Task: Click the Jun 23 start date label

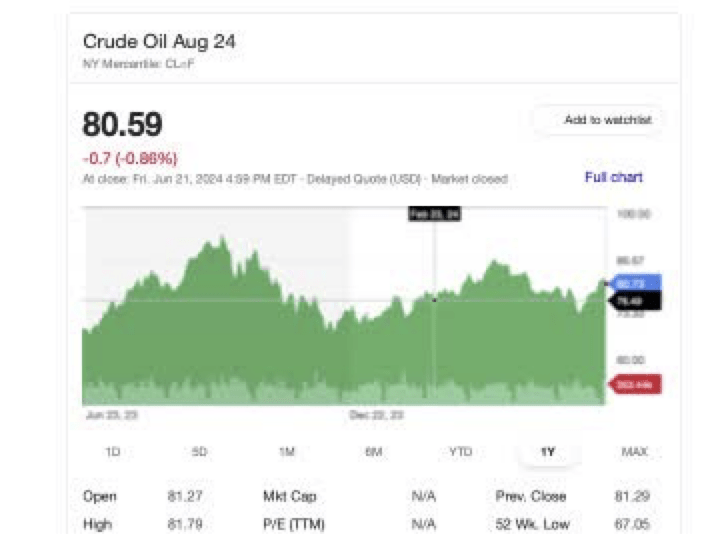Action: (x=112, y=415)
